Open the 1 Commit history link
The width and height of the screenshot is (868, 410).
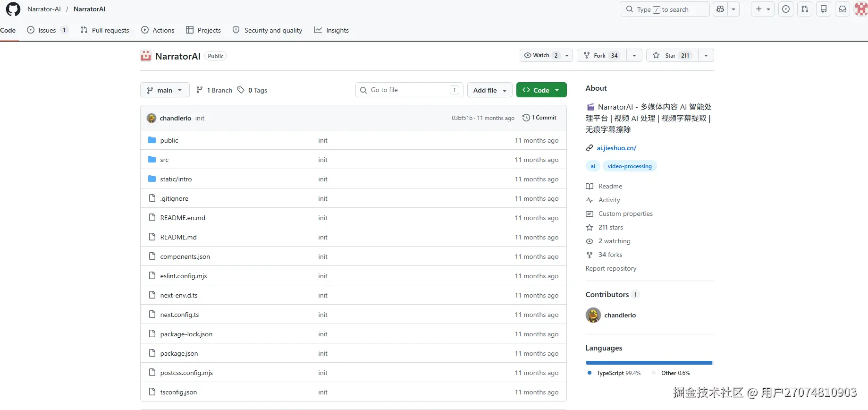(539, 118)
